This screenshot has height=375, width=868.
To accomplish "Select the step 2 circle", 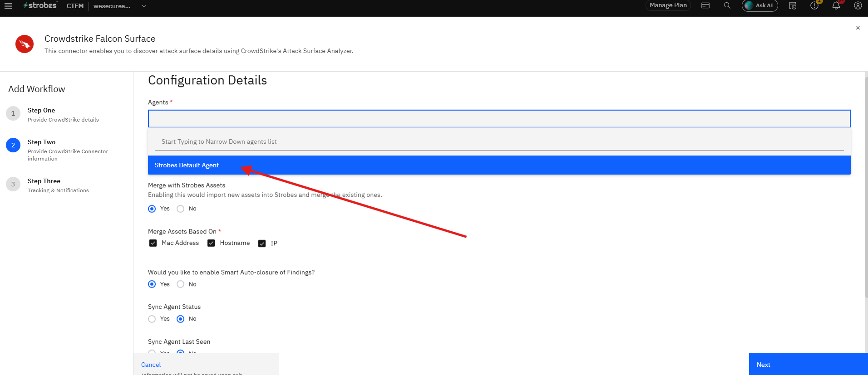I will [x=13, y=145].
